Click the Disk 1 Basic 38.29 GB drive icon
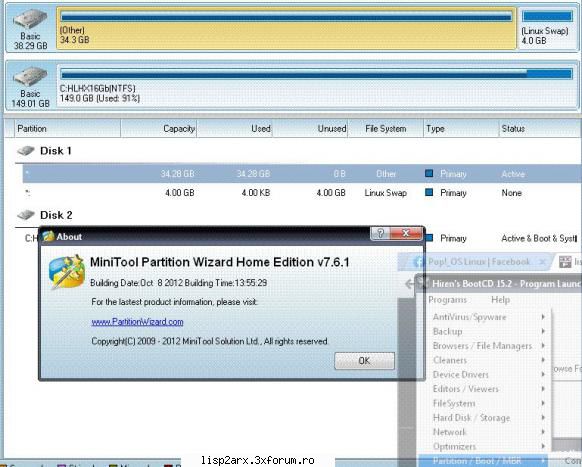 click(x=30, y=19)
